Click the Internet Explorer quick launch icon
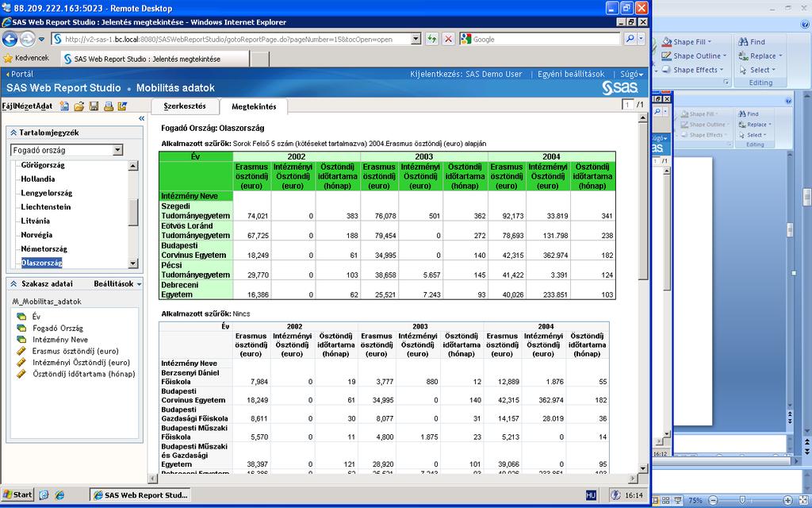This screenshot has width=812, height=508. (60, 495)
